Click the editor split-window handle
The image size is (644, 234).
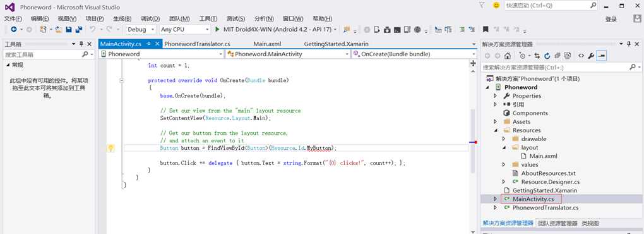click(473, 63)
